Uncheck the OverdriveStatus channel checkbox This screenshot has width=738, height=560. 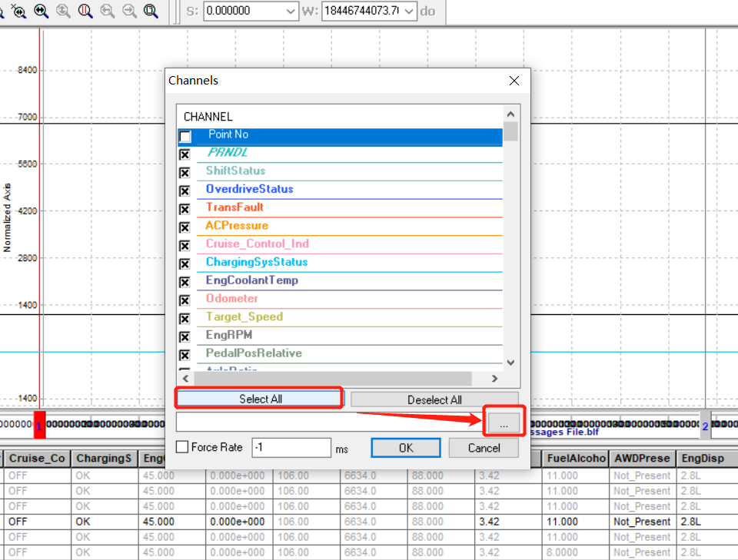coord(184,191)
